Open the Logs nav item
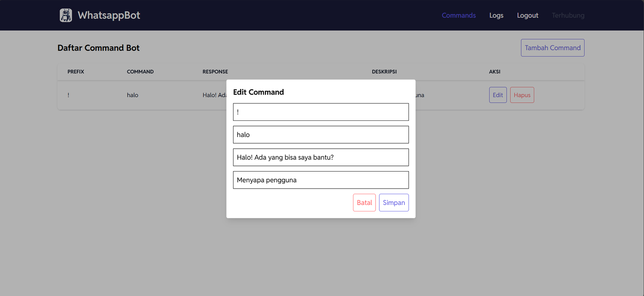Viewport: 644px width, 296px height. (496, 15)
